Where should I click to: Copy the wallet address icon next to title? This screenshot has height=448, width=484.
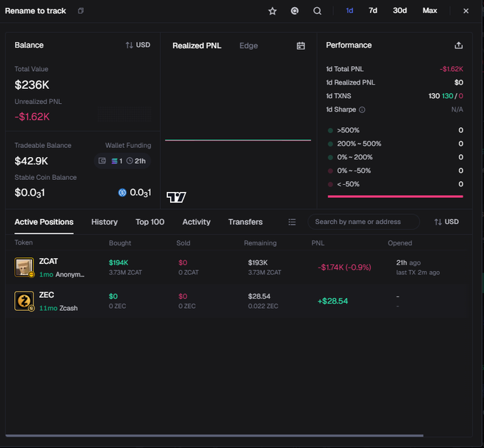(x=81, y=11)
